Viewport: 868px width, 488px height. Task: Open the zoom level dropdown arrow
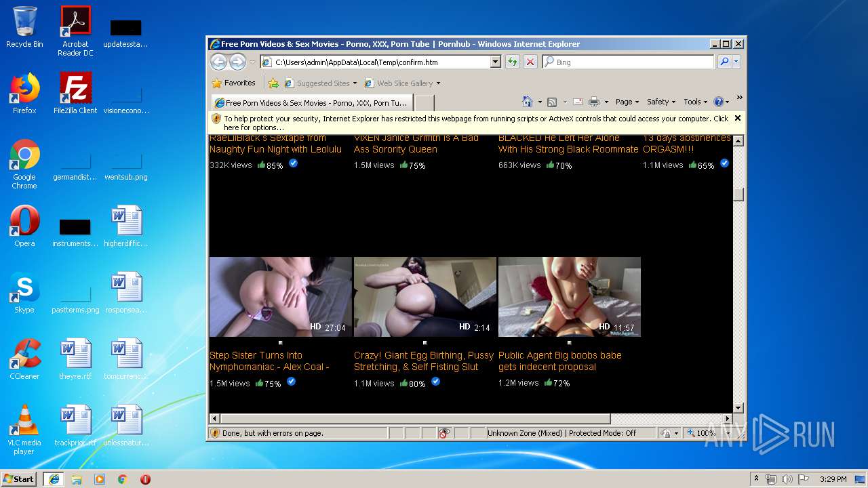tap(728, 433)
